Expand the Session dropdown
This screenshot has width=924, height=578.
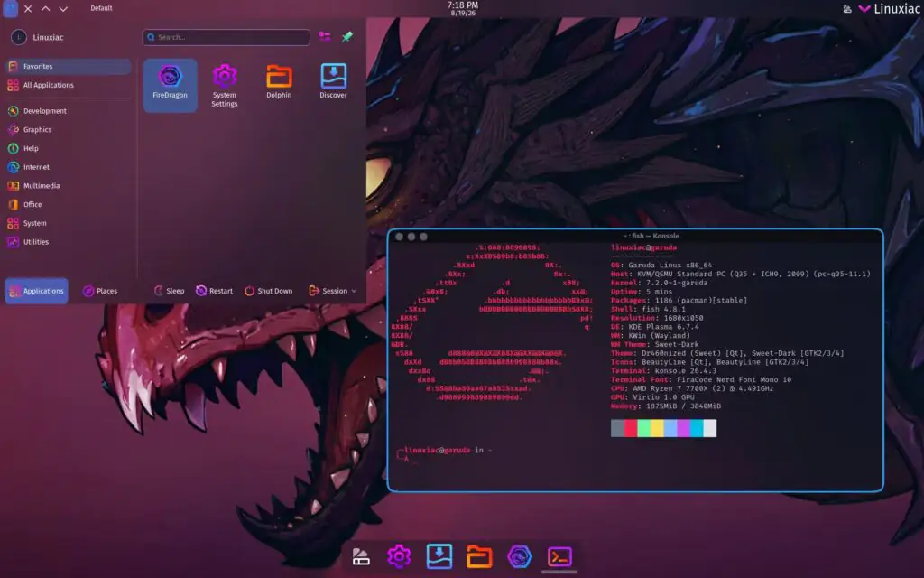point(332,291)
